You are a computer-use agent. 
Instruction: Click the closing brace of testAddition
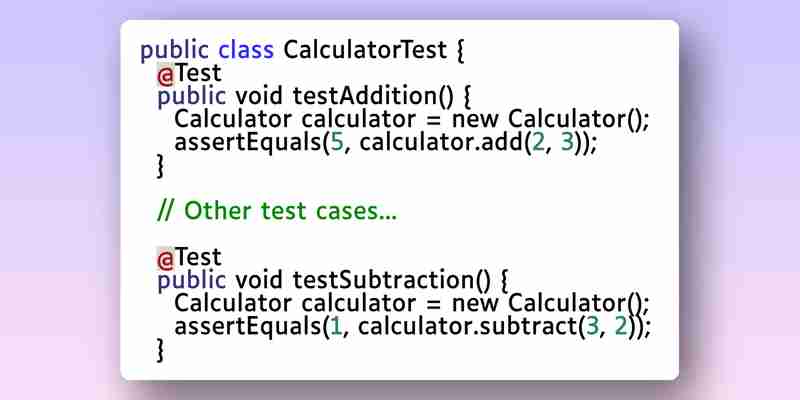coord(160,166)
